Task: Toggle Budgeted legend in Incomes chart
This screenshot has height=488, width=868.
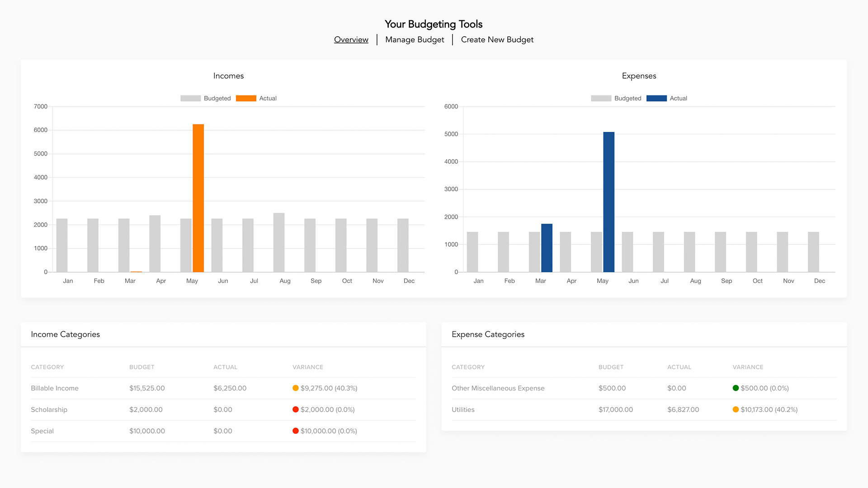Action: pyautogui.click(x=217, y=99)
